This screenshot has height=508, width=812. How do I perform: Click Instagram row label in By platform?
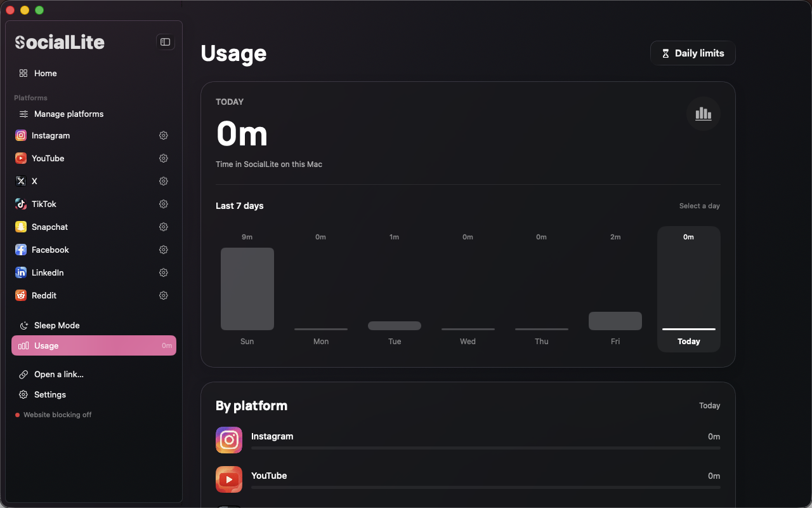(x=272, y=436)
